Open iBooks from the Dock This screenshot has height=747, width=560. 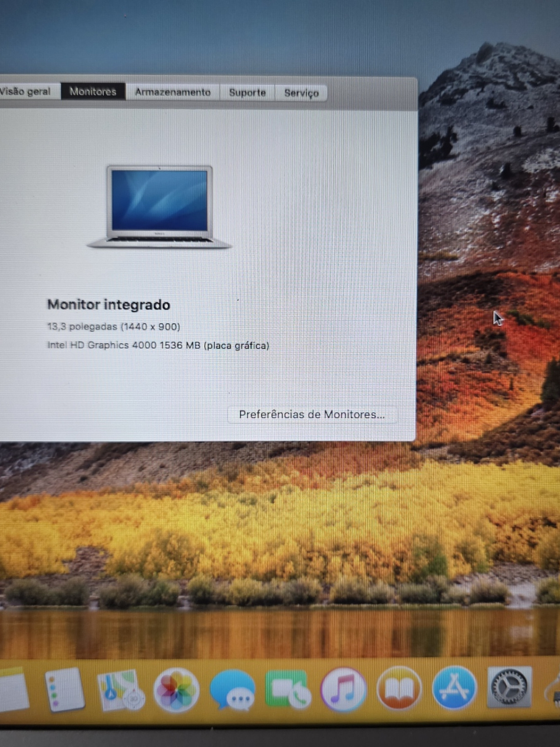pos(399,689)
